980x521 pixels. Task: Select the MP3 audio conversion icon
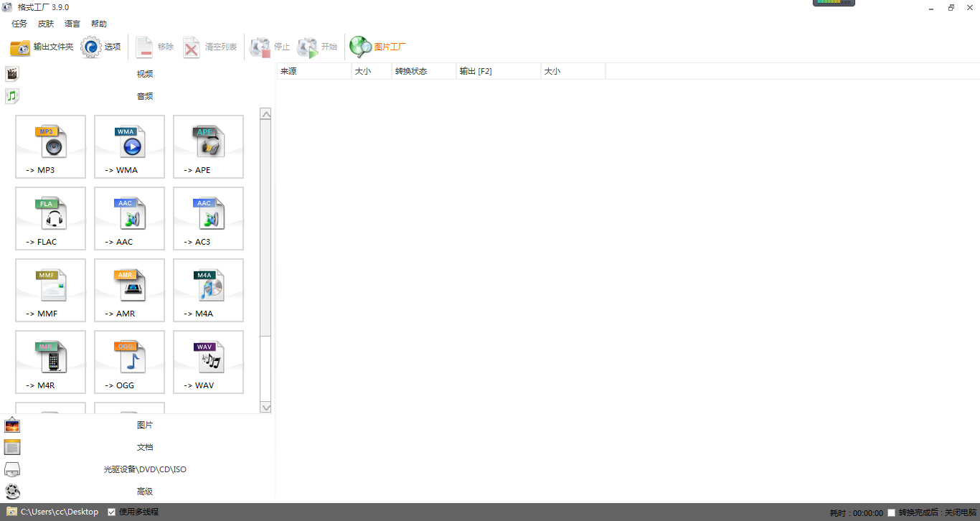[x=50, y=146]
